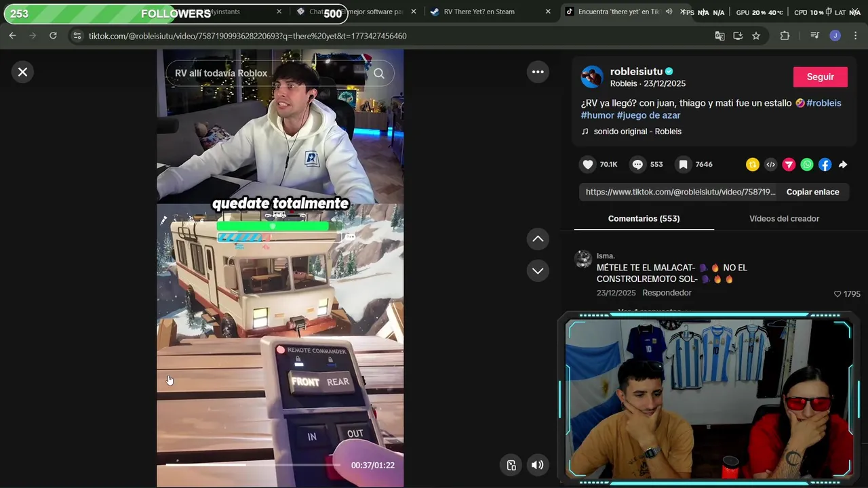Image resolution: width=868 pixels, height=488 pixels.
Task: Like the video with heart icon
Action: tap(588, 164)
